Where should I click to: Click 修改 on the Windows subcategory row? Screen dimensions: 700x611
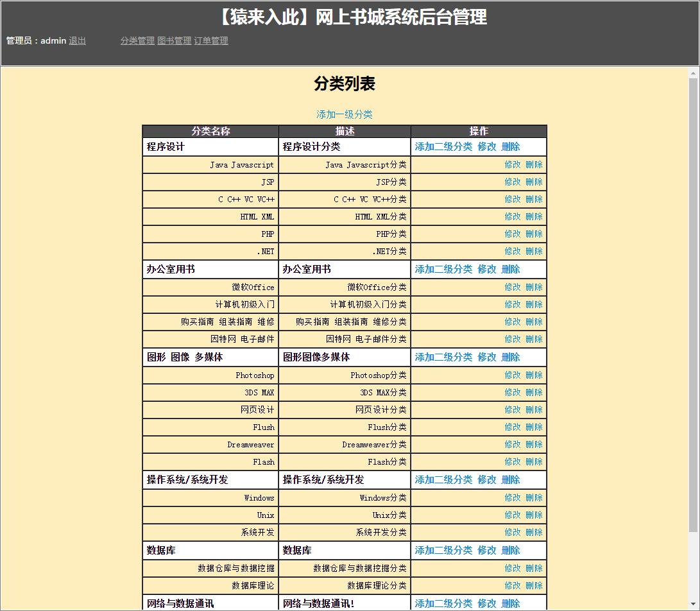(511, 497)
